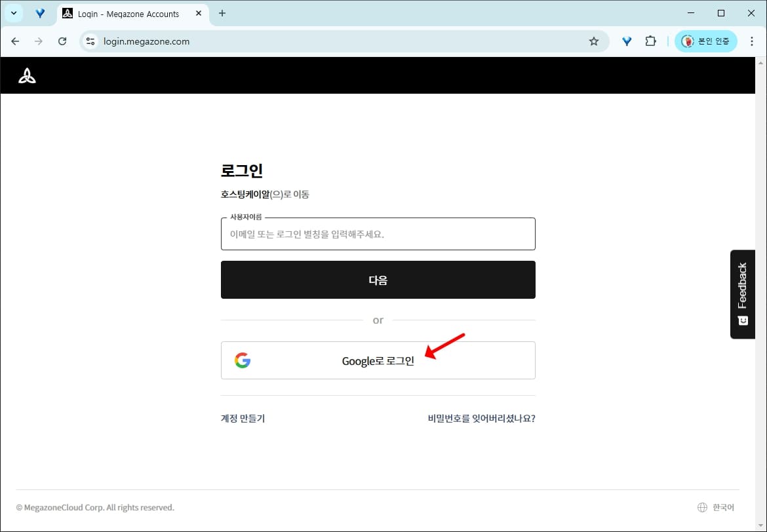
Task: Click the 본인 인증 profile chip
Action: pos(706,41)
